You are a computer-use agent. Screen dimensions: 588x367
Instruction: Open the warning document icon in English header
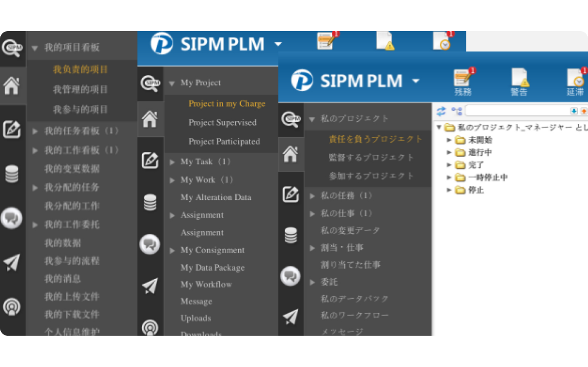[x=385, y=41]
